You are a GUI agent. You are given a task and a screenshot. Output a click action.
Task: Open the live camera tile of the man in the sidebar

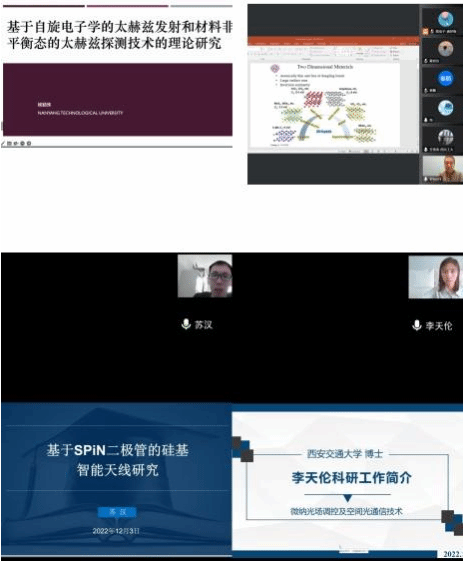[443, 169]
